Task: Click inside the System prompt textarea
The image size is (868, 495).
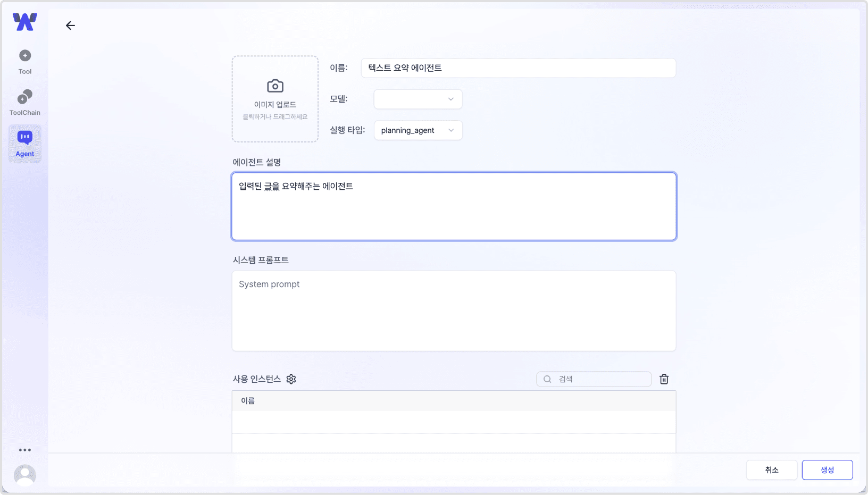Action: pyautogui.click(x=454, y=311)
